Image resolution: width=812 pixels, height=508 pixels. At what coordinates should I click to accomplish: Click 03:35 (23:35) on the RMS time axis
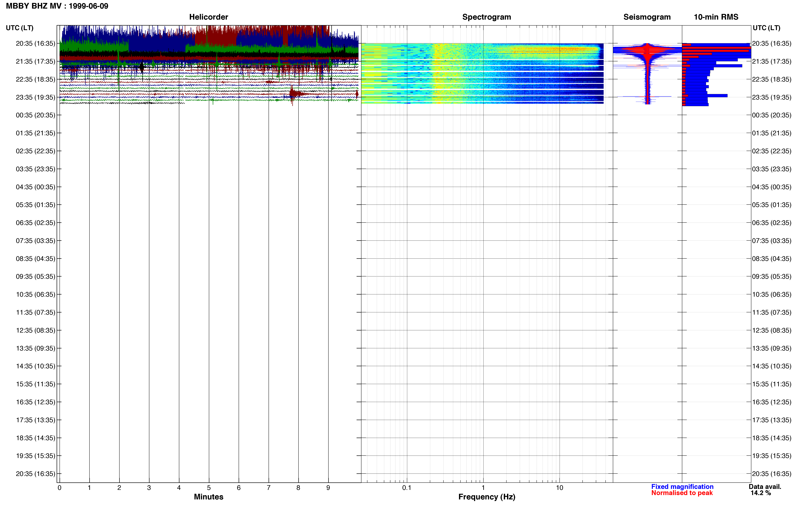click(x=772, y=169)
